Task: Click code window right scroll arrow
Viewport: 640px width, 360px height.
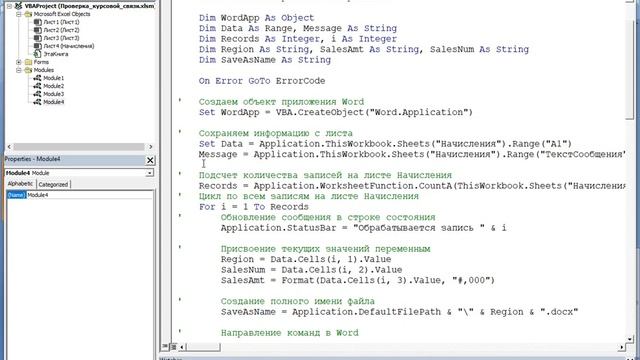Action: [x=622, y=347]
